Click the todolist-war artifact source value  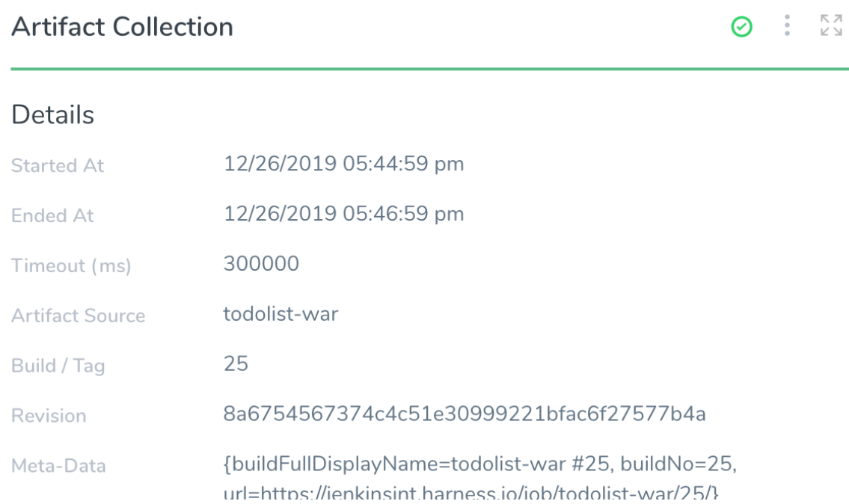281,314
